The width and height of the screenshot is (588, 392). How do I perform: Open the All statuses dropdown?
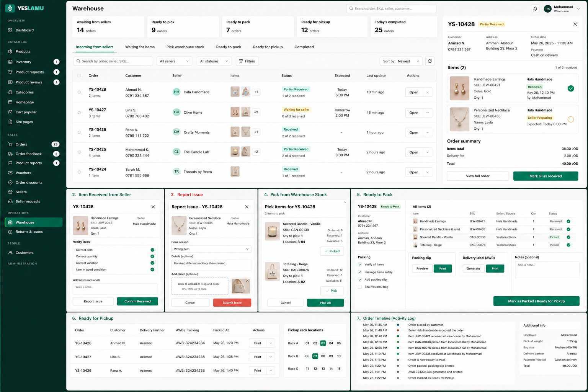[x=214, y=61]
